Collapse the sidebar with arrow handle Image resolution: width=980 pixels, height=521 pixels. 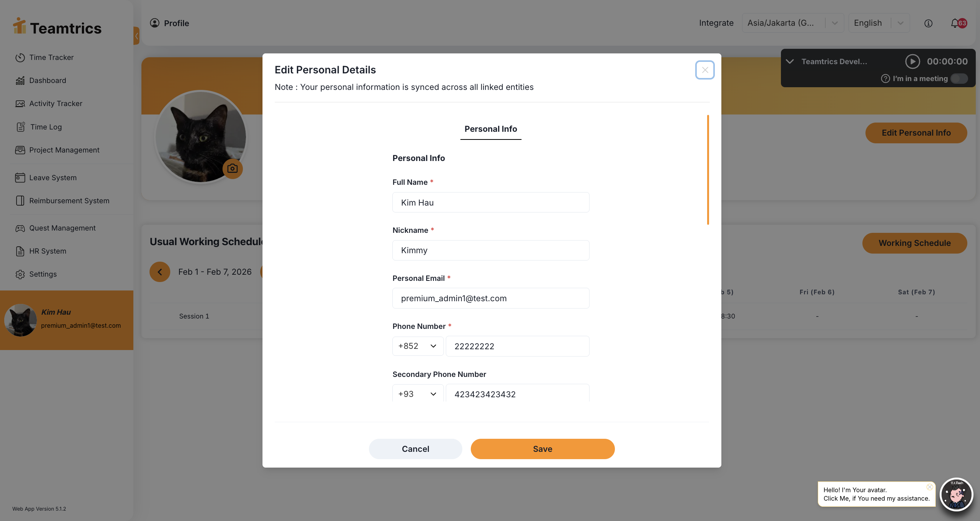136,36
